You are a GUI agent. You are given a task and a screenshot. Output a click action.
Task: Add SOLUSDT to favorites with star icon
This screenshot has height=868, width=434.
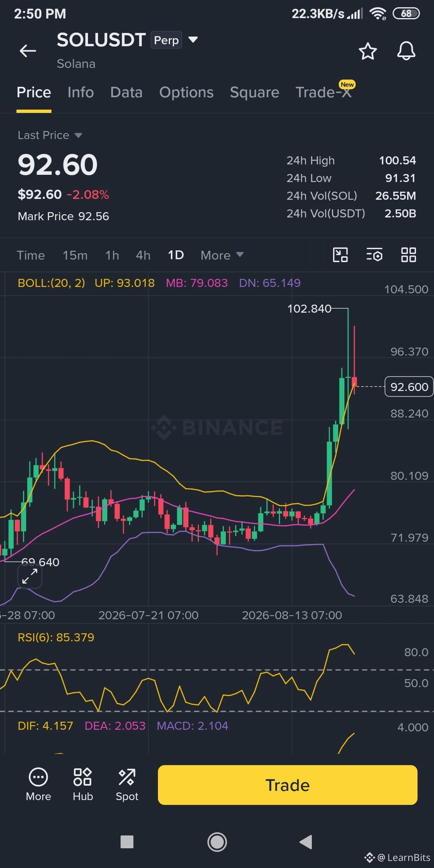click(368, 51)
